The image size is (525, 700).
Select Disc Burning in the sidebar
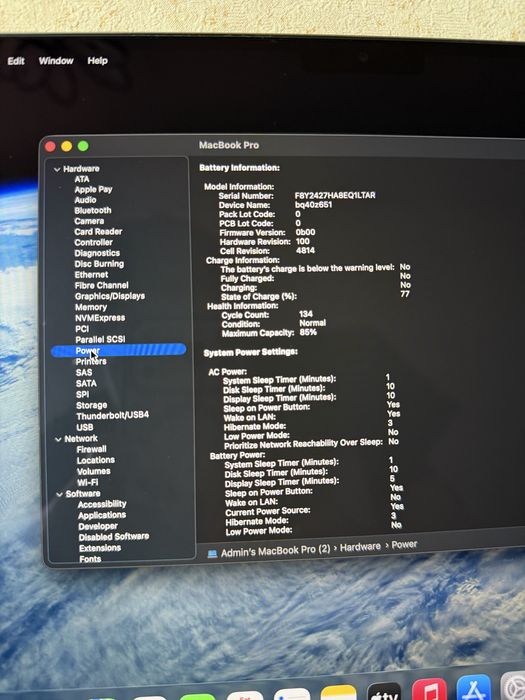[x=99, y=264]
